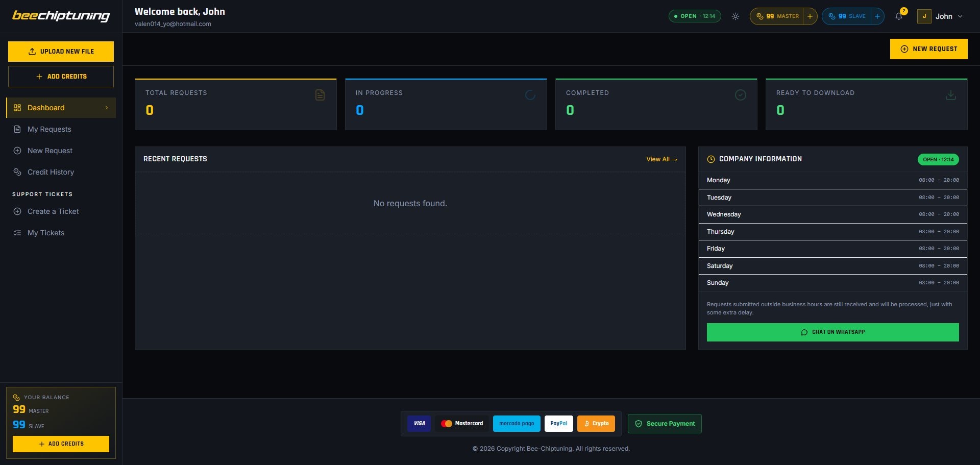Viewport: 980px width, 465px height.
Task: Click the Saturday hours row
Action: (833, 266)
